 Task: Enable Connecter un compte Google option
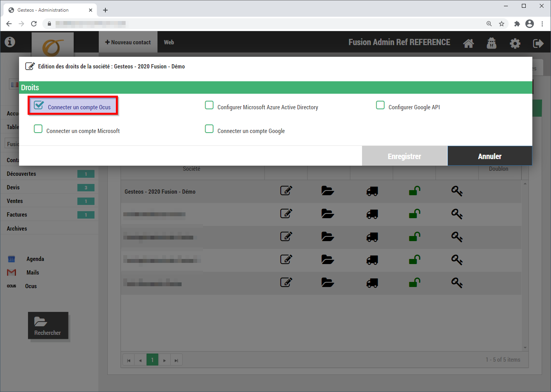pos(209,129)
